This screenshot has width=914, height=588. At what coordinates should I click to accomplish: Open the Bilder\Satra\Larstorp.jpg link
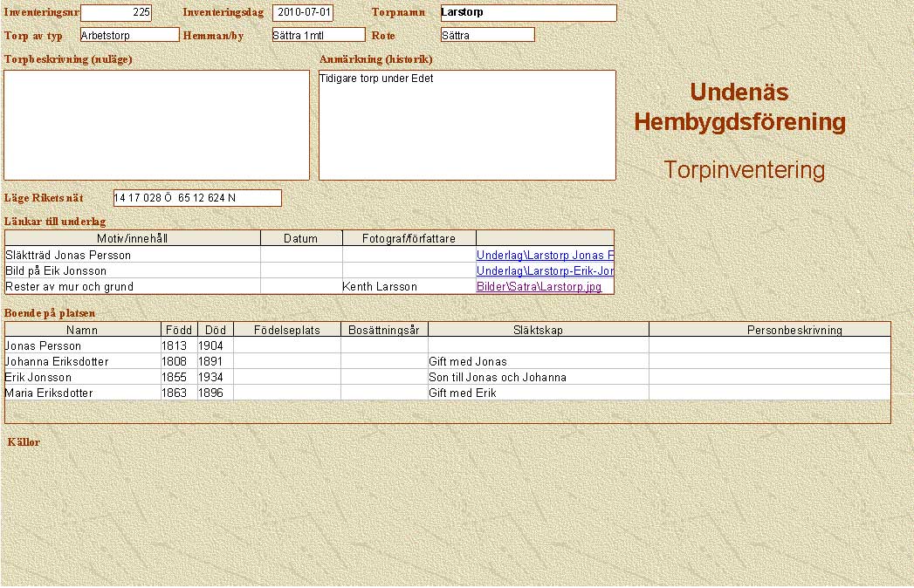(x=539, y=287)
